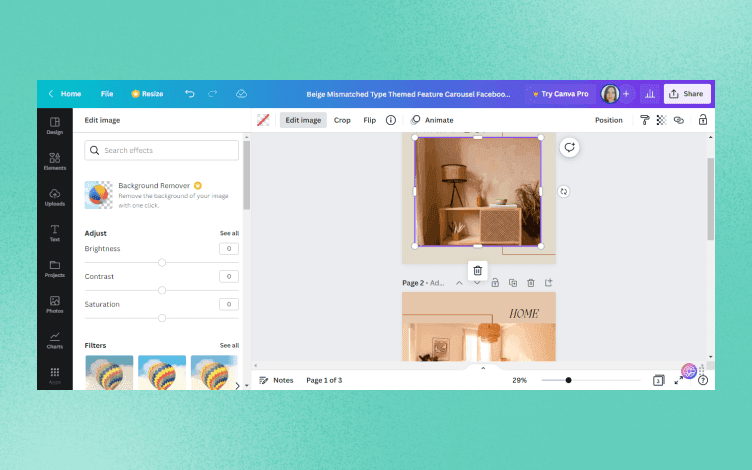Image resolution: width=752 pixels, height=470 pixels.
Task: Click the Page 2 title label
Action: (423, 283)
